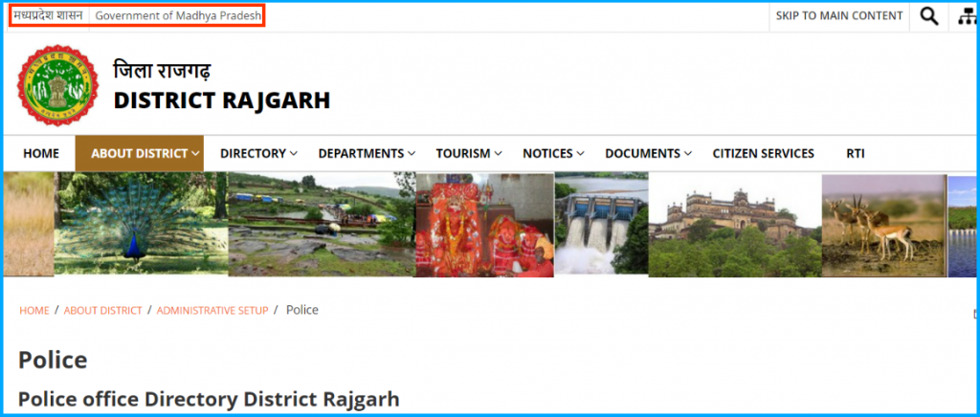Expand the NOTICES dropdown menu
Screen dimensions: 980x417
[x=553, y=154]
